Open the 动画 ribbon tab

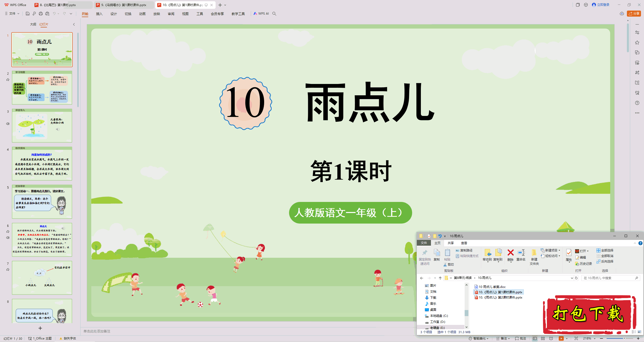pos(142,14)
